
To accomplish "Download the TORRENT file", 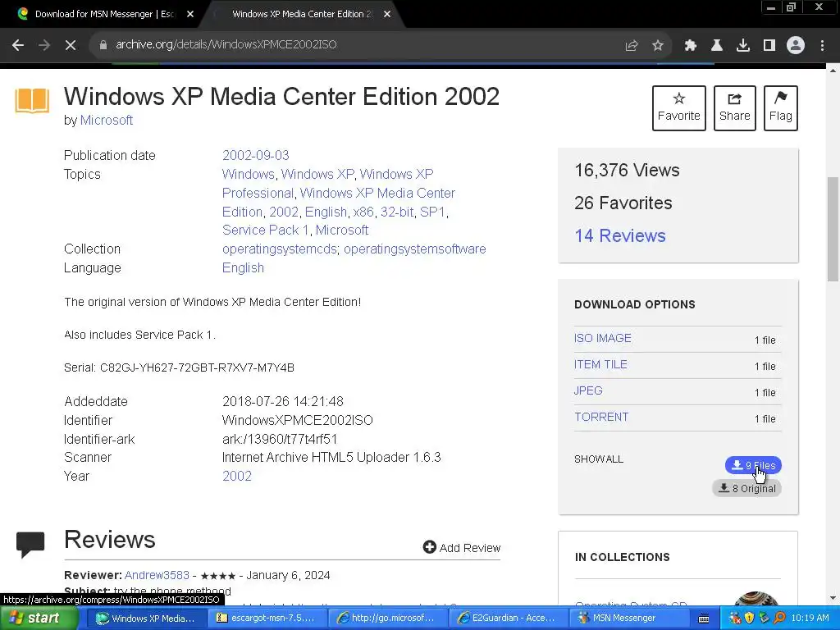I will click(601, 418).
